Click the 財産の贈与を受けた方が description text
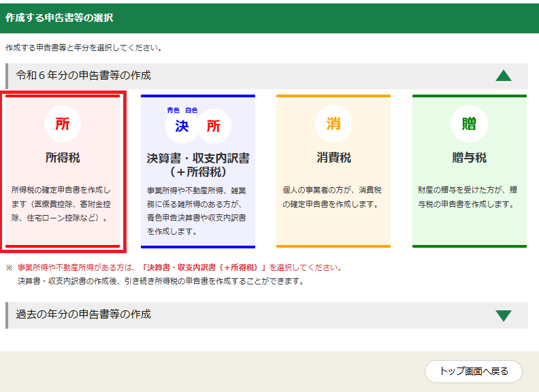 pyautogui.click(x=468, y=197)
